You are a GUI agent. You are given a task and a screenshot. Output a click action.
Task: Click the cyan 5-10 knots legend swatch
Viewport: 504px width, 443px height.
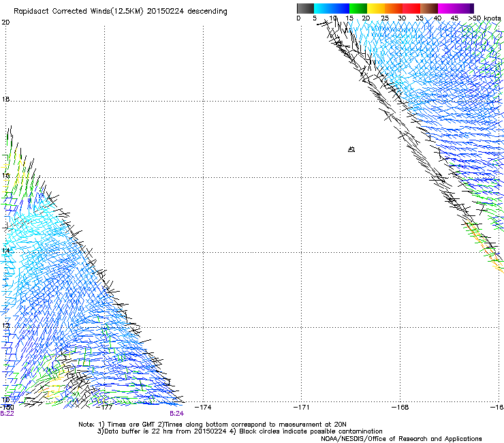point(323,8)
